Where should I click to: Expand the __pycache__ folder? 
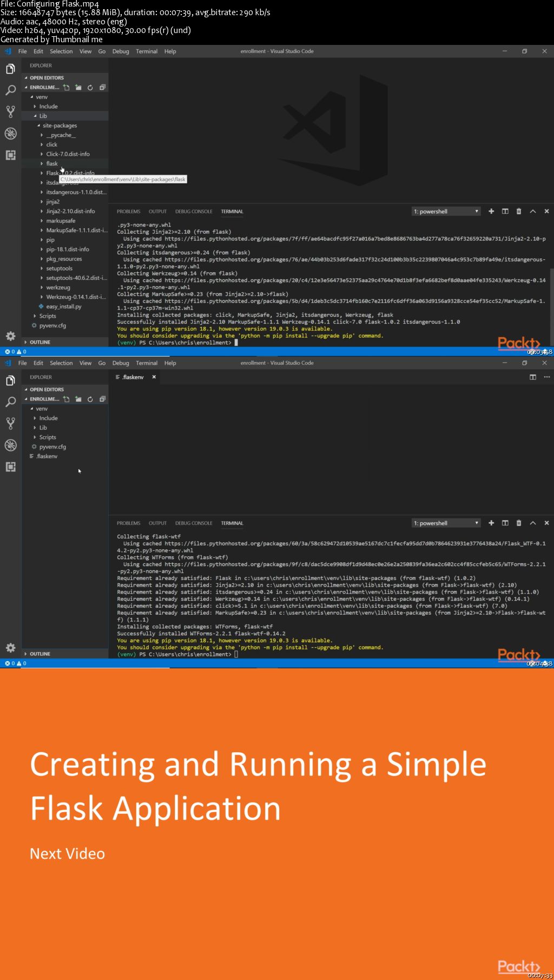[61, 135]
